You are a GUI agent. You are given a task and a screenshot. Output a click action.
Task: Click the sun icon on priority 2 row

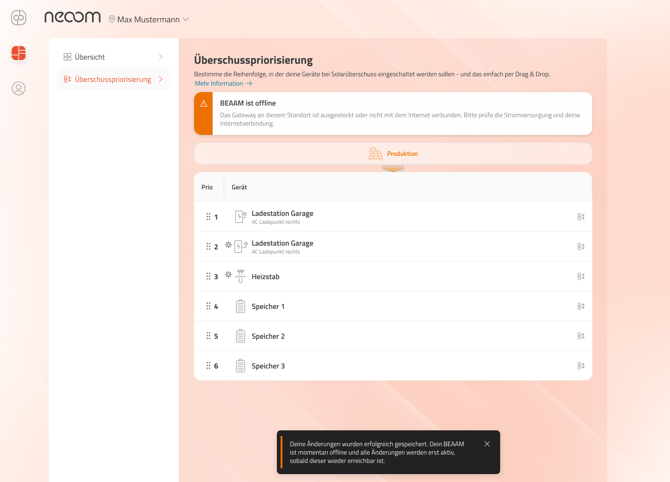click(228, 245)
